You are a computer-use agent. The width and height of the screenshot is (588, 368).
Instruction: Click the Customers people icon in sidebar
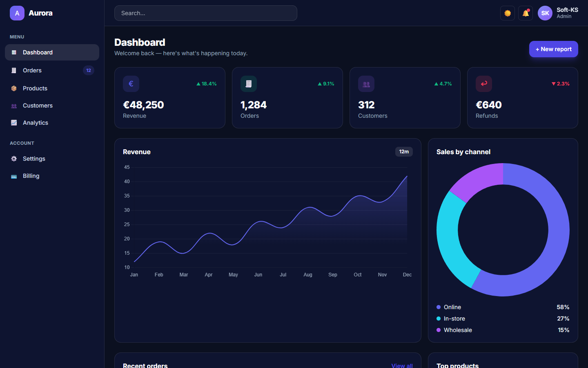tap(14, 105)
